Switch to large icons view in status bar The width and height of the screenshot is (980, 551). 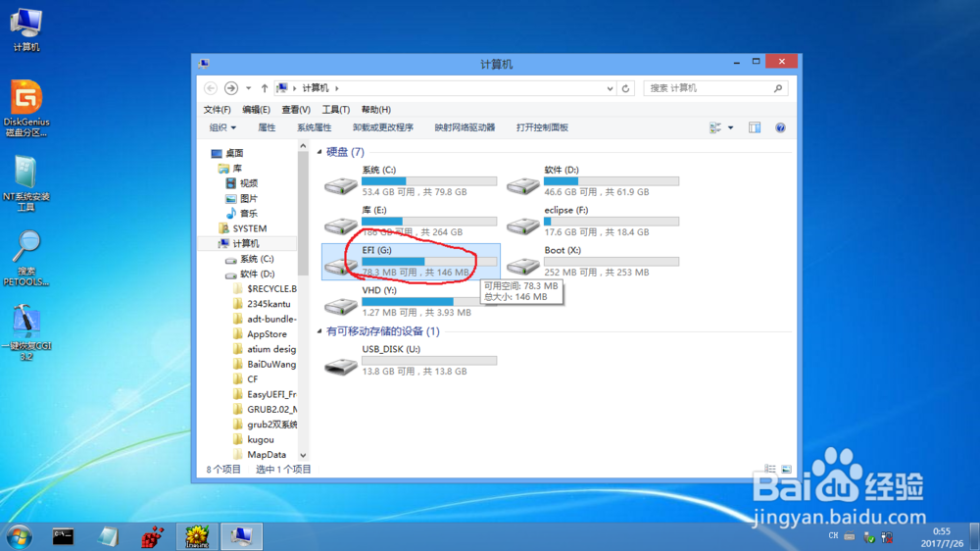point(786,469)
